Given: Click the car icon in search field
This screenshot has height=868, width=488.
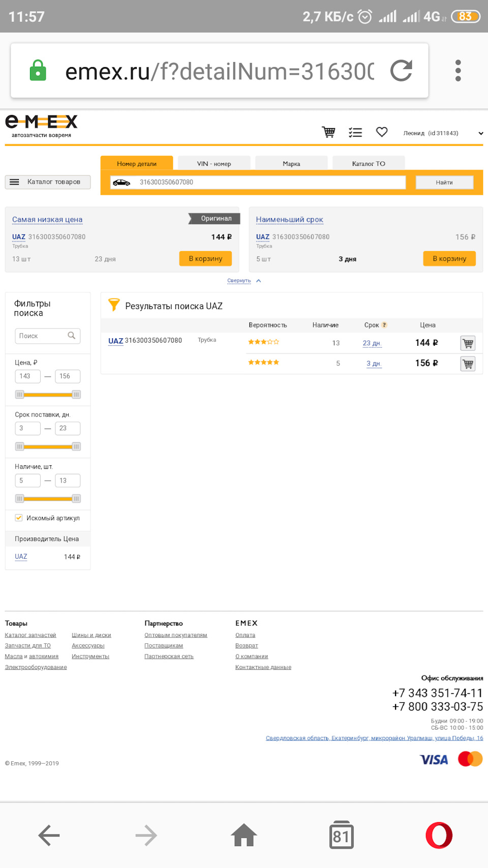Looking at the screenshot, I should 121,183.
